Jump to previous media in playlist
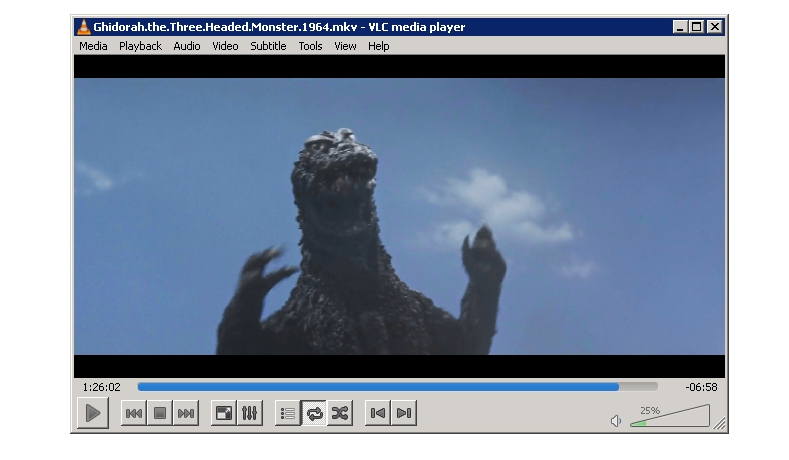 (134, 413)
